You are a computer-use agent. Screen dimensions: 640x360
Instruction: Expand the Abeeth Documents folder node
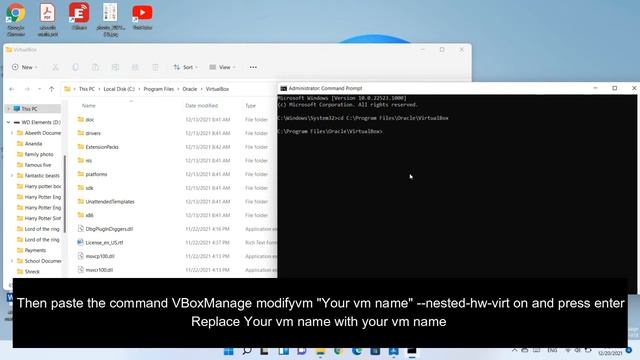coord(12,133)
